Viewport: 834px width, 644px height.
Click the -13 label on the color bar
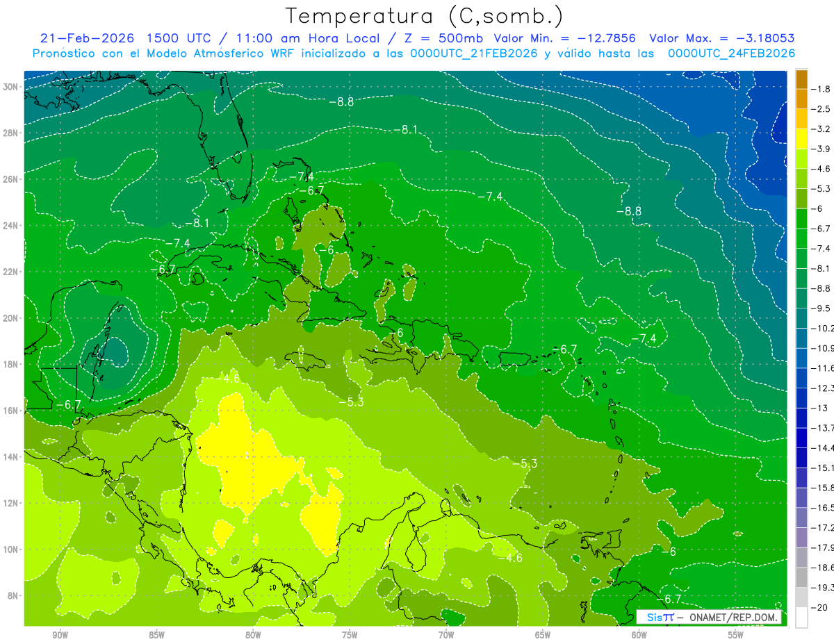click(x=821, y=407)
